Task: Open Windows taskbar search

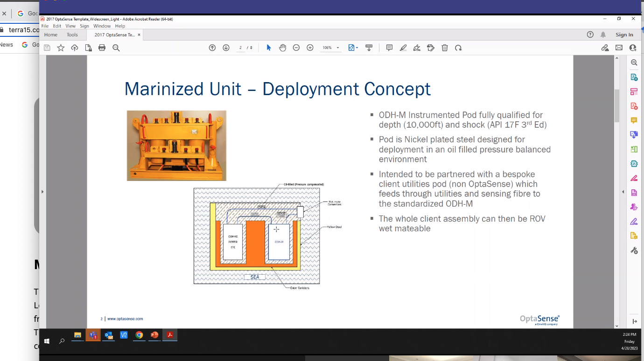Action: [x=62, y=341]
